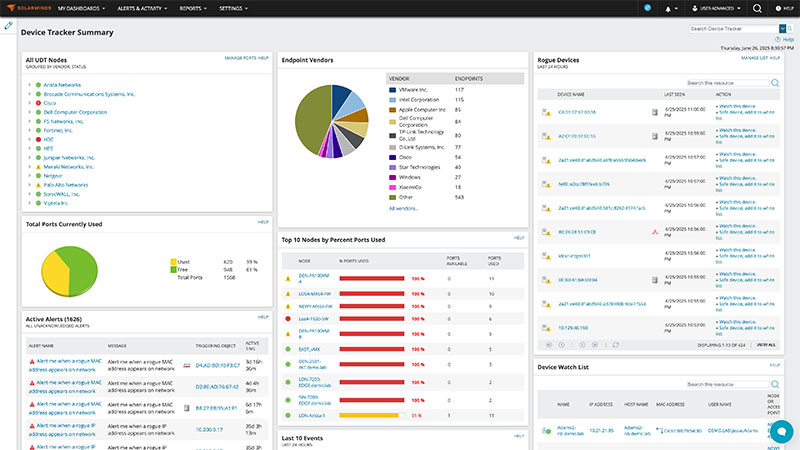Click the Rogue Devices search magnifier icon
This screenshot has height=450, width=800.
(x=775, y=83)
